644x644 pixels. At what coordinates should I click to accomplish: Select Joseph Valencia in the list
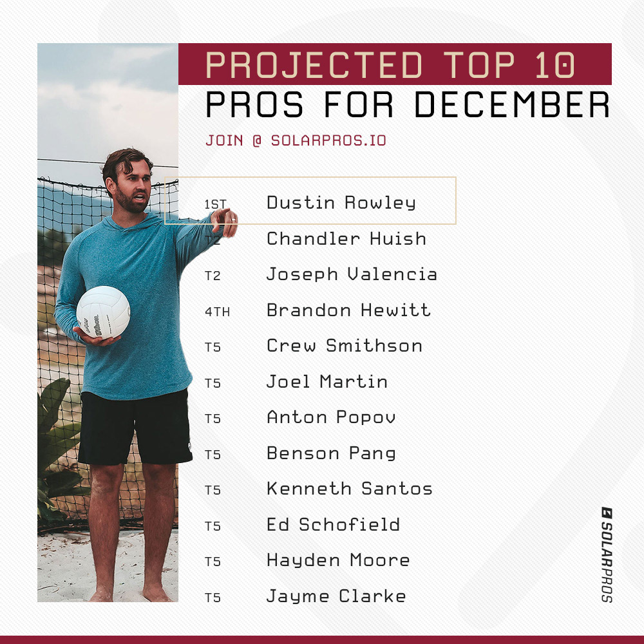(x=351, y=274)
